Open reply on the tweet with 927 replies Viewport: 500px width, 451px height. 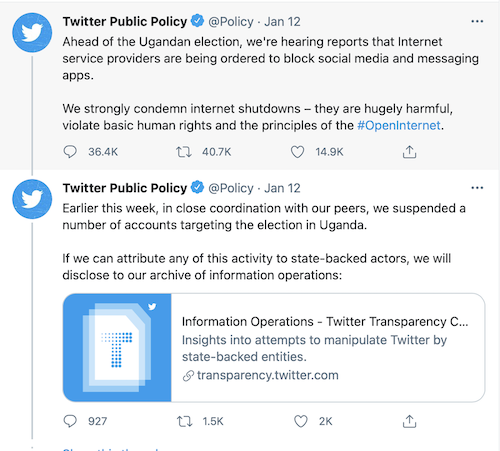[x=70, y=421]
